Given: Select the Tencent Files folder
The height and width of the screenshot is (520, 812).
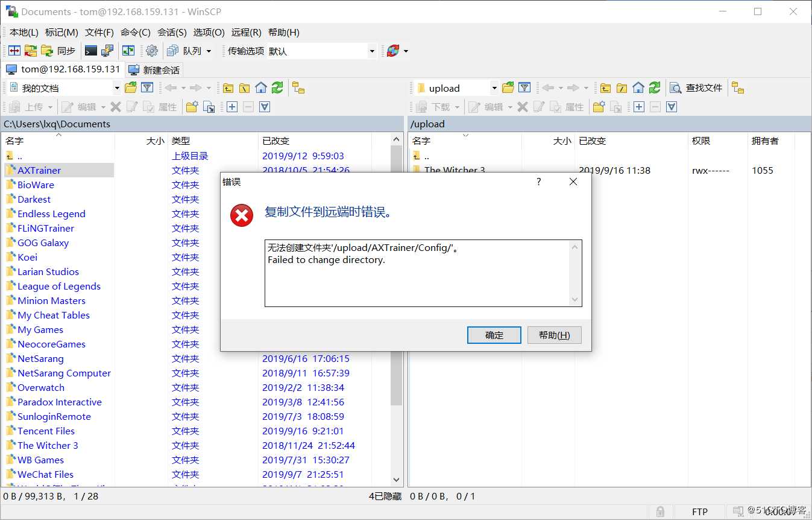Looking at the screenshot, I should click(x=46, y=431).
